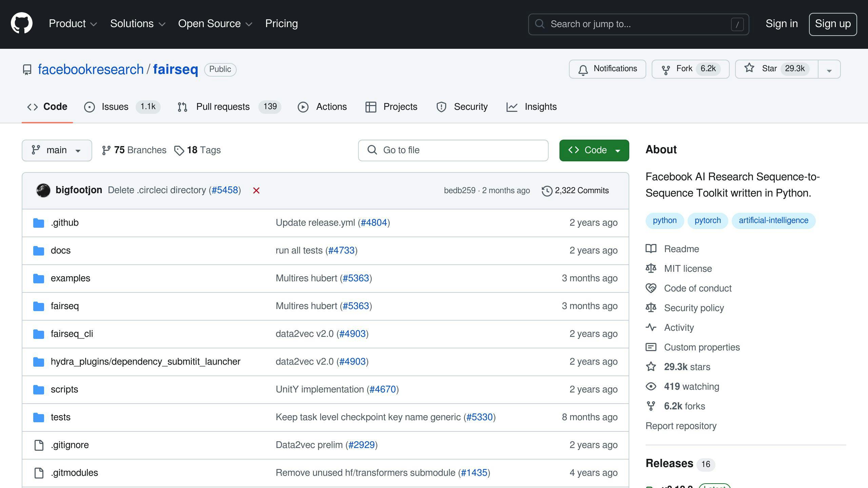This screenshot has height=488, width=868.
Task: Click the Activity pulse icon
Action: pyautogui.click(x=651, y=327)
